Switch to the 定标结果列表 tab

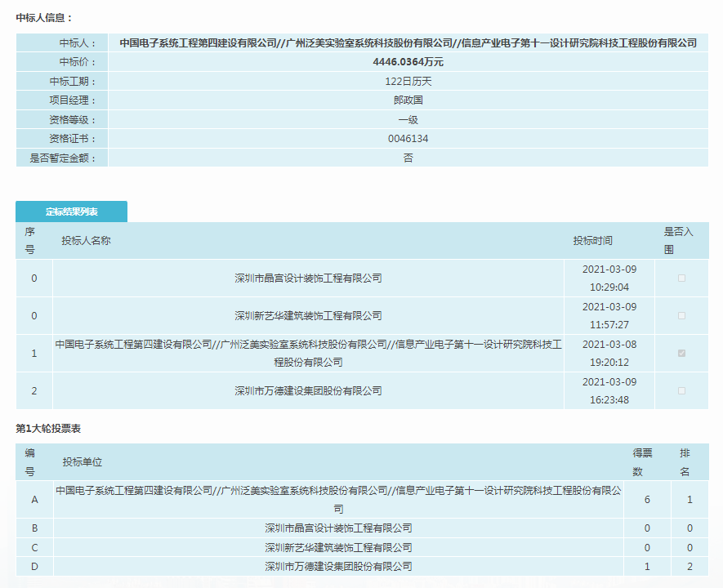coord(69,211)
